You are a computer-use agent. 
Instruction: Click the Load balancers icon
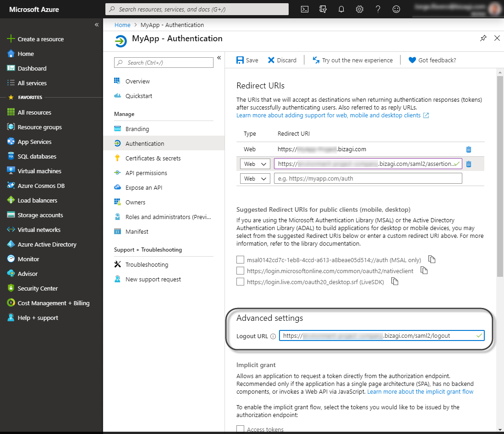(x=11, y=200)
